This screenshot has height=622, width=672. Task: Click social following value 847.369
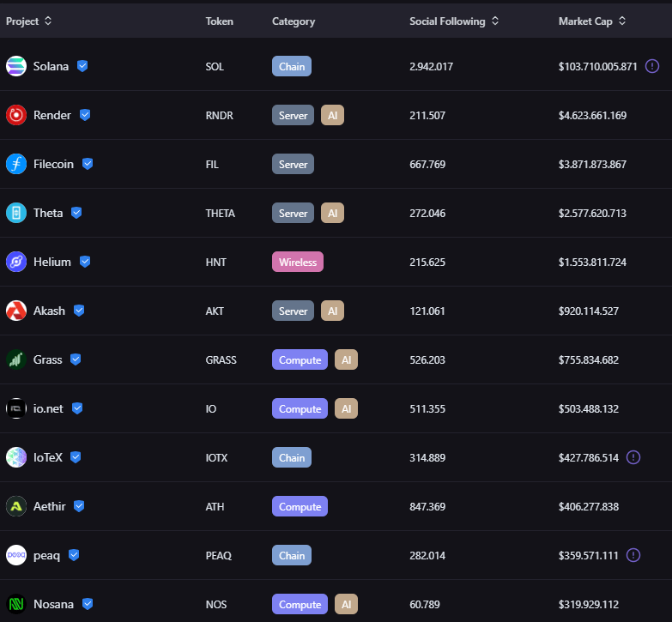(427, 506)
